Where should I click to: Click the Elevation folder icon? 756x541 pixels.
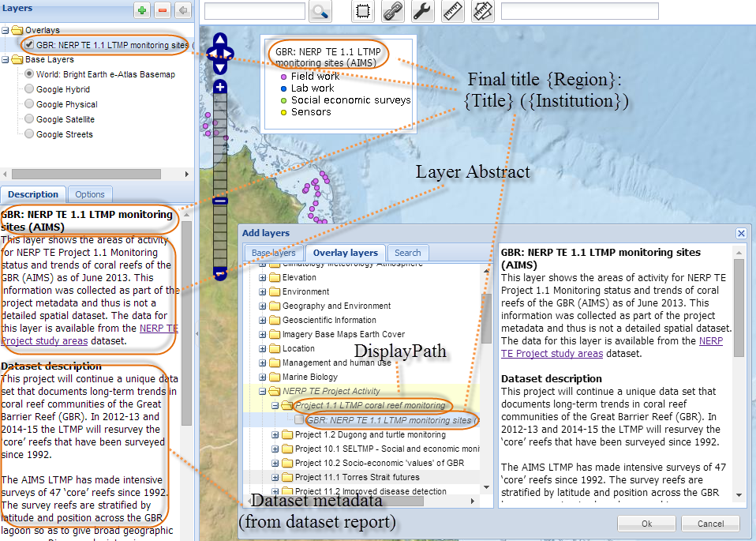click(275, 277)
